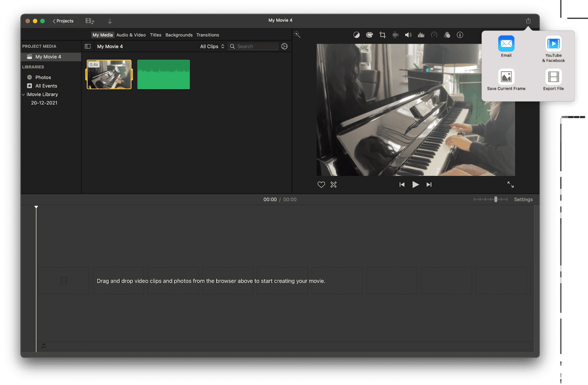Open the search filter gear menu

pos(284,46)
